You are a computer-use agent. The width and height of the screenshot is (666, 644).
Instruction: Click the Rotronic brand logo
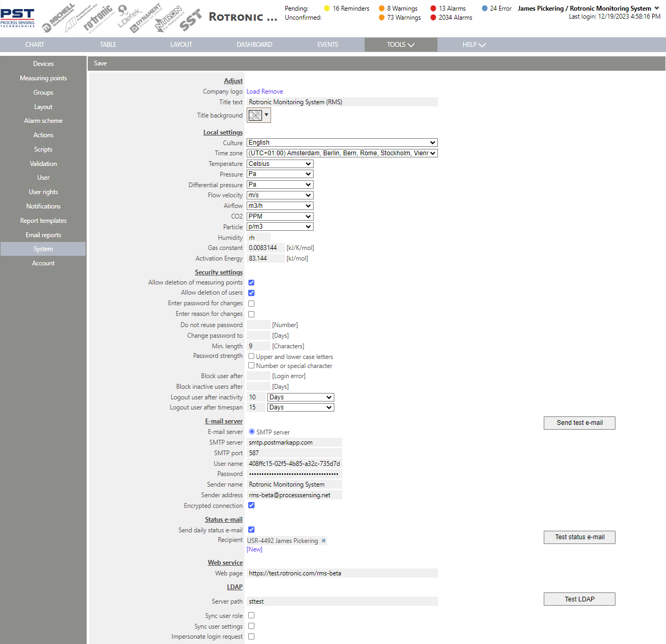(x=98, y=18)
